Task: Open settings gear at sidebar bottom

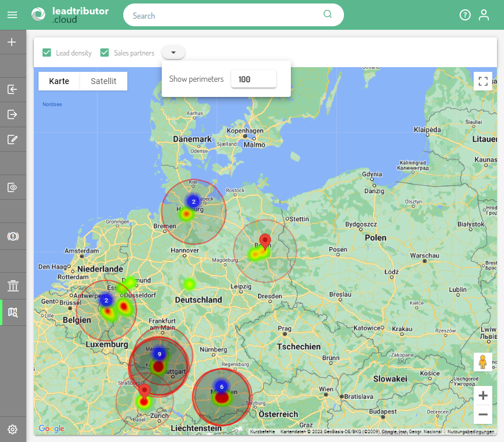Action: point(12,429)
